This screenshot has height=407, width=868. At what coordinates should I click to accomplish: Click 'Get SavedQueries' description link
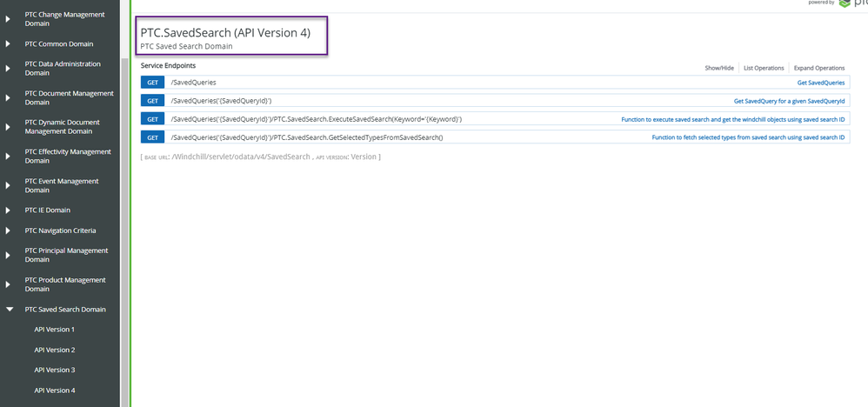pyautogui.click(x=821, y=83)
